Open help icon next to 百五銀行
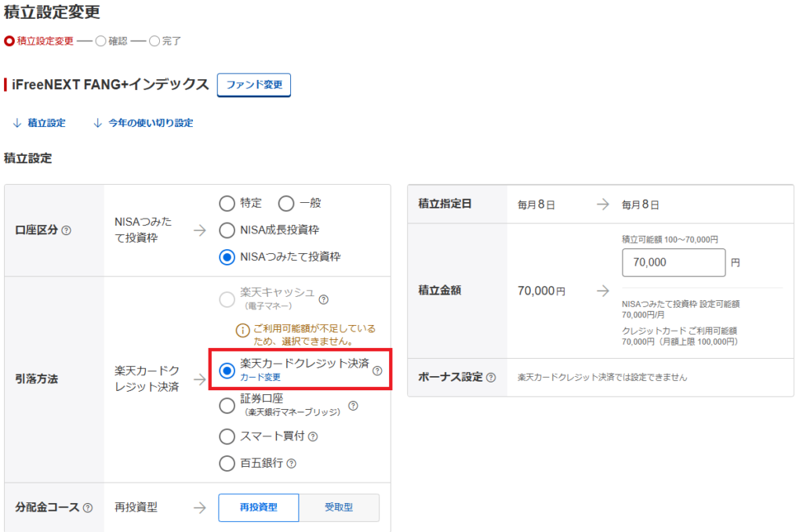Image resolution: width=803 pixels, height=532 pixels. [x=291, y=464]
